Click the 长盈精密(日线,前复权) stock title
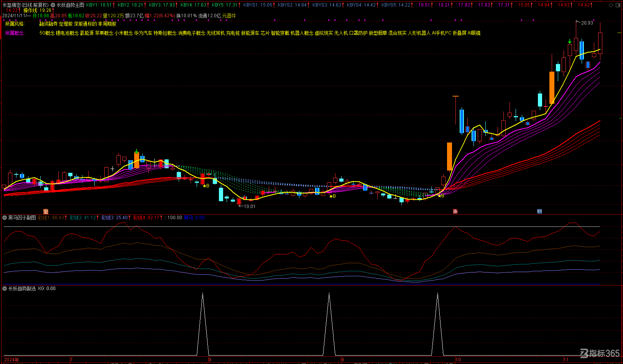This screenshot has width=623, height=364. click(25, 5)
